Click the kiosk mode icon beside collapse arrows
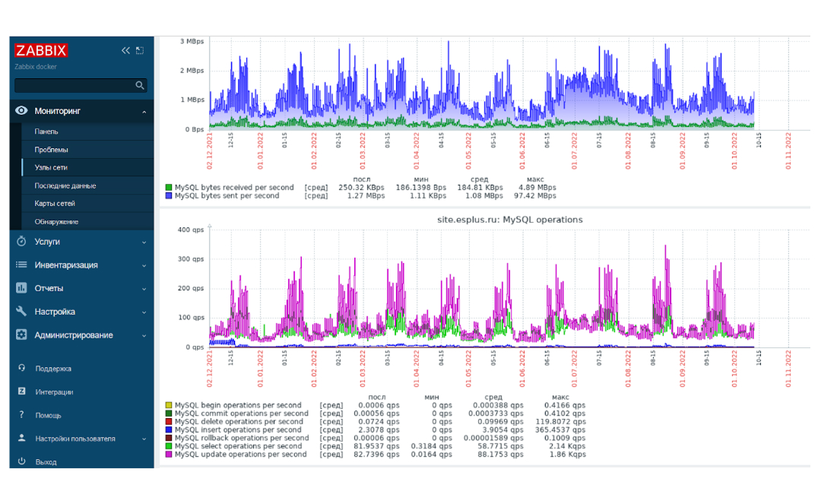This screenshot has height=504, width=821. 140,51
